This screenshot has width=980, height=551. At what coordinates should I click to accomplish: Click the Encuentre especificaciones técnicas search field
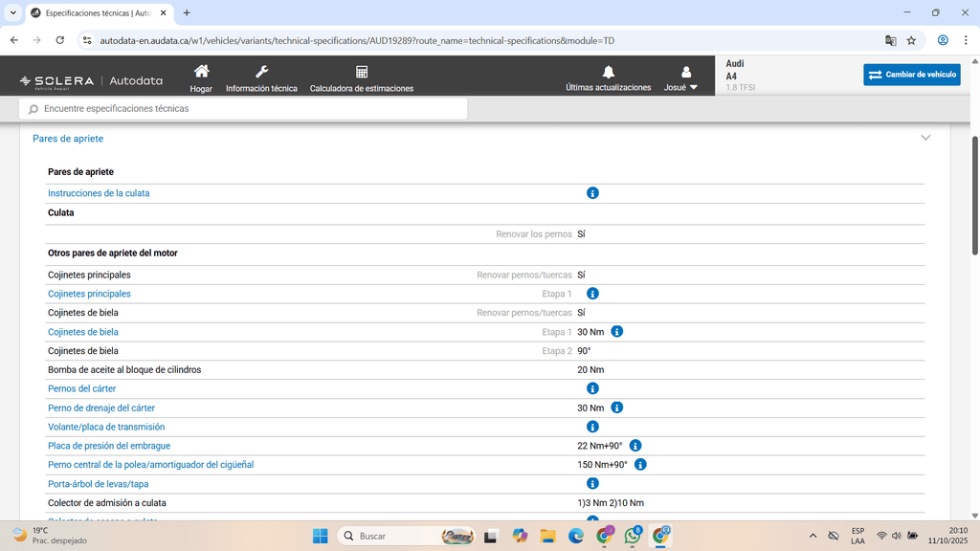244,109
